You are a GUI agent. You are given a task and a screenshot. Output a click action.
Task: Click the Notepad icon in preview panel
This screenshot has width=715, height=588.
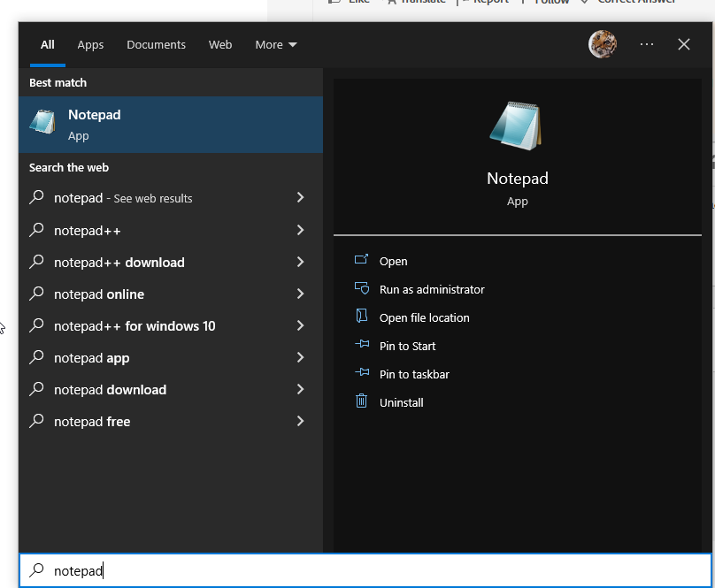point(517,125)
